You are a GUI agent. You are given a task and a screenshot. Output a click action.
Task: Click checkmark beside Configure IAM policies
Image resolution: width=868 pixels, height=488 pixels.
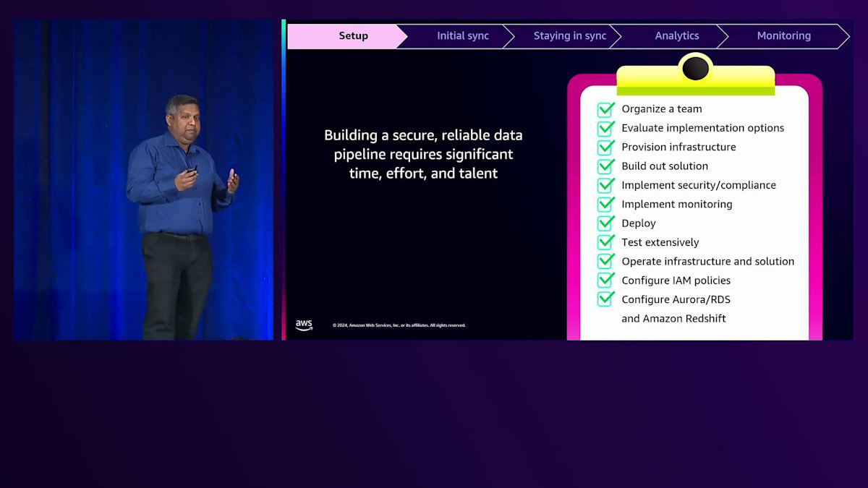point(606,280)
